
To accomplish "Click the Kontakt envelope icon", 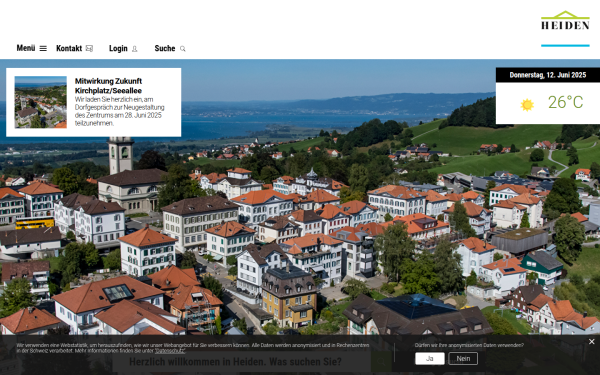I will pyautogui.click(x=89, y=49).
